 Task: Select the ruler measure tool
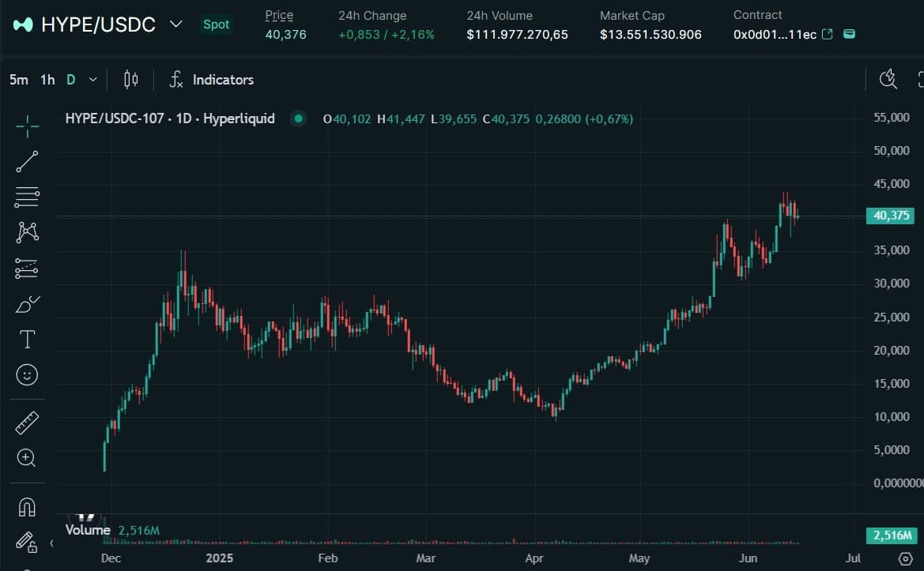pos(27,423)
